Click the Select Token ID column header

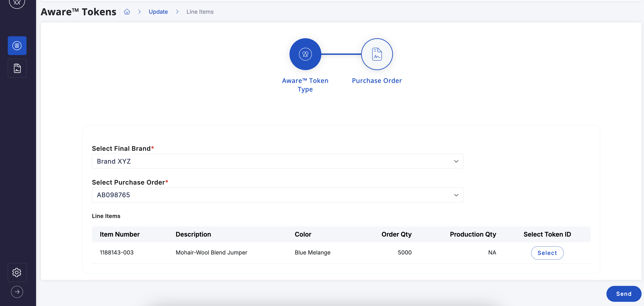click(547, 234)
